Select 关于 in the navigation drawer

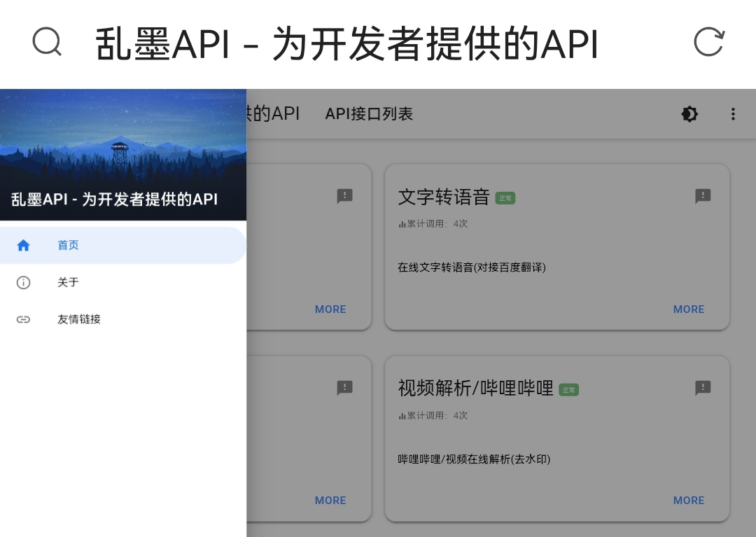pyautogui.click(x=68, y=282)
